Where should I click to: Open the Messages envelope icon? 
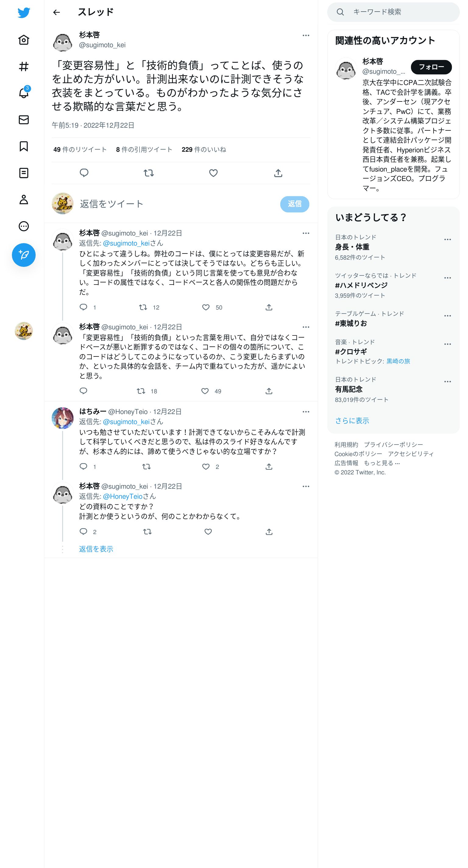coord(23,120)
